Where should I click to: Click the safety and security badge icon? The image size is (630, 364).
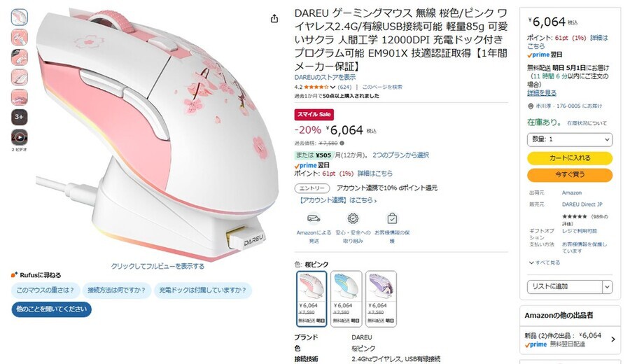tap(353, 218)
